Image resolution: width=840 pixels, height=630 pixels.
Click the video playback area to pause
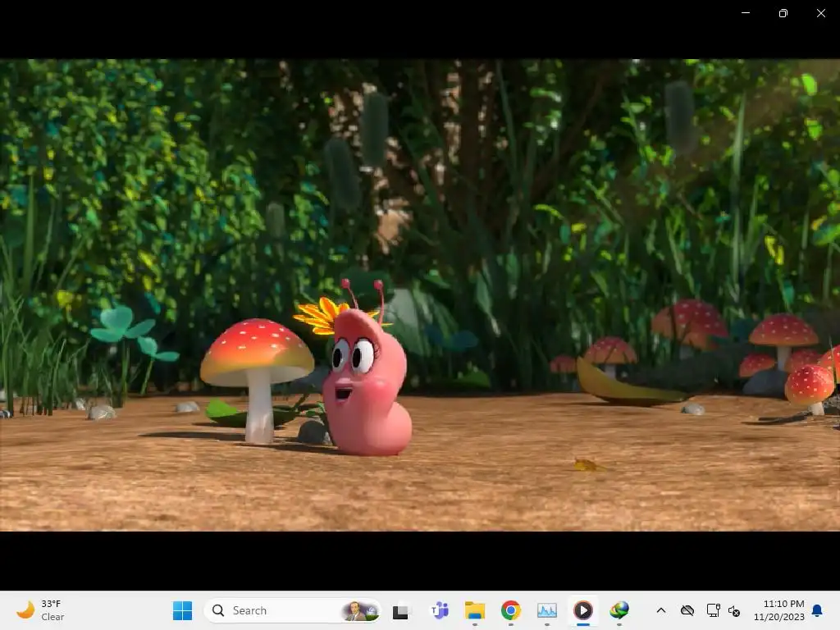(x=420, y=295)
